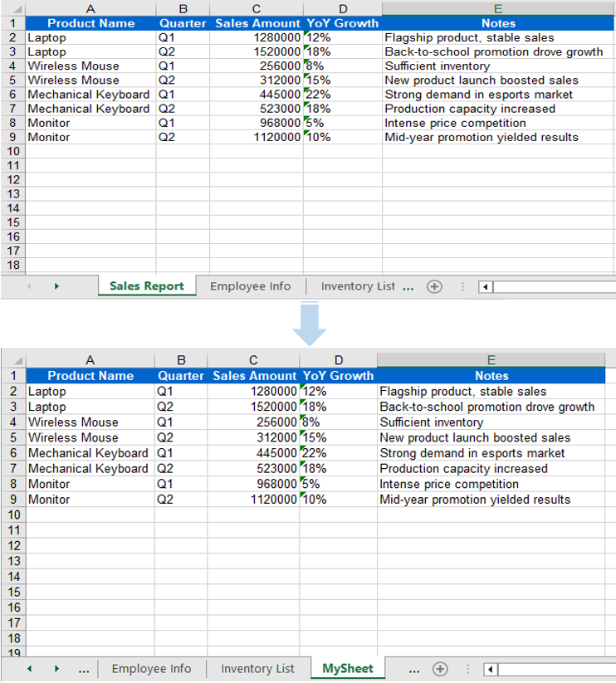This screenshot has height=683, width=616.
Task: Select column B header in MySheet window
Action: (181, 360)
